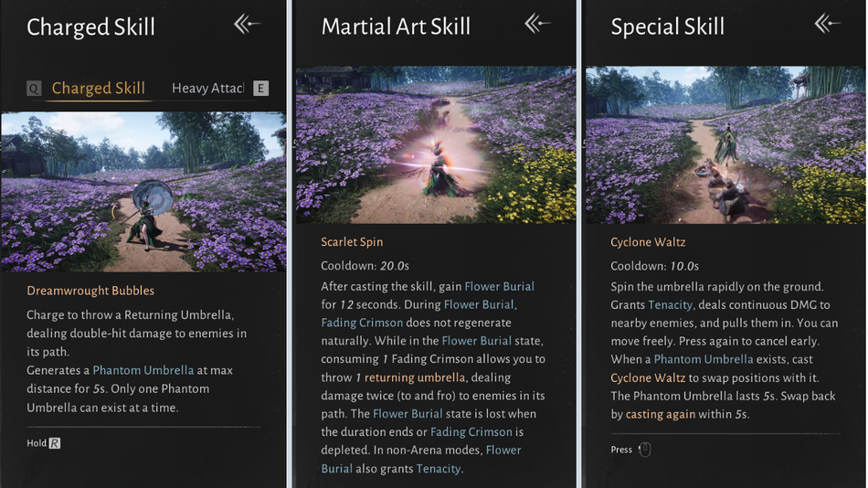
Task: Click the Fading Crimson link before 'does not regenerate'
Action: (362, 323)
